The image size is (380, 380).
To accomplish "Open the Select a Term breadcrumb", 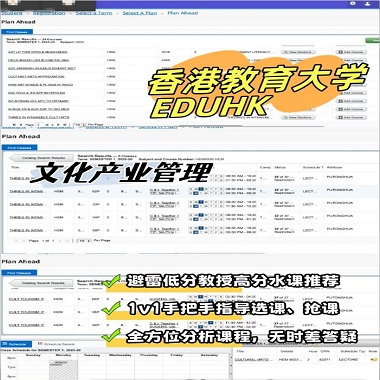I will click(x=94, y=13).
